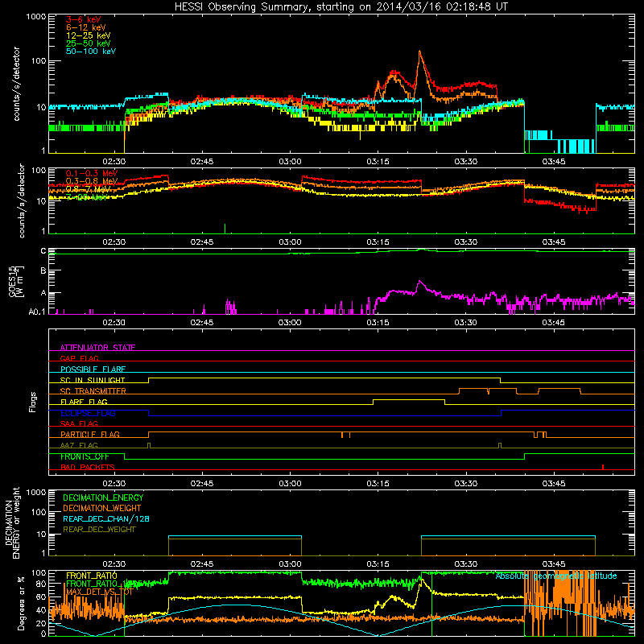Viewport: 644px width, 644px height.
Task: Click the "Degrees or %" axis title
Action: tap(21, 603)
